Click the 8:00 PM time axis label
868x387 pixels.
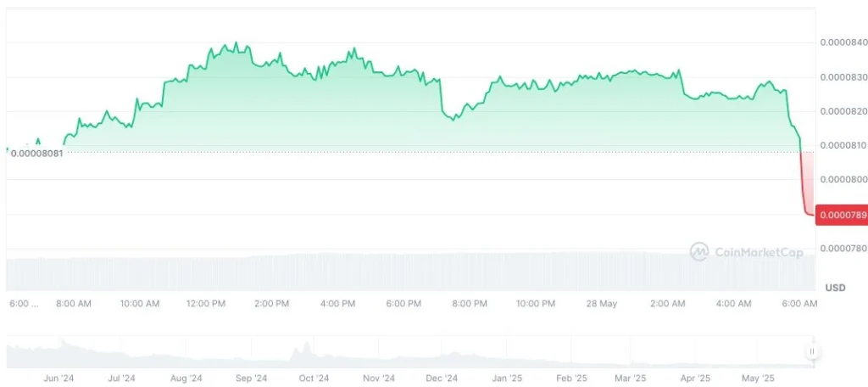[x=470, y=303]
